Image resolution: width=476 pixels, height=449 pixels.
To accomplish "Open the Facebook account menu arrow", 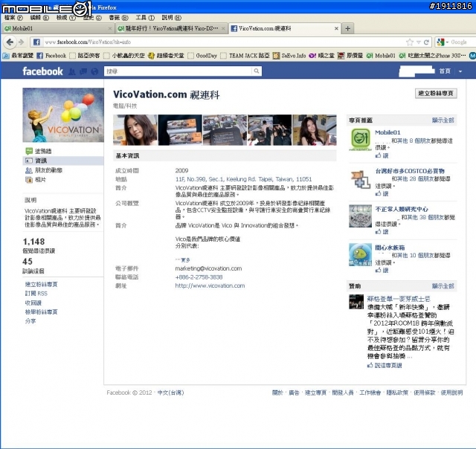I will 460,71.
